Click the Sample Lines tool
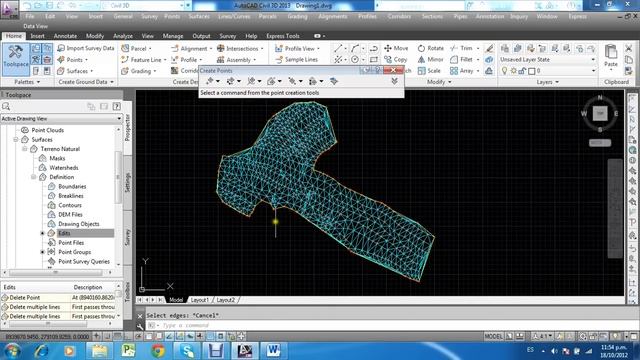Screen dimensions: 640x360 (x=296, y=60)
